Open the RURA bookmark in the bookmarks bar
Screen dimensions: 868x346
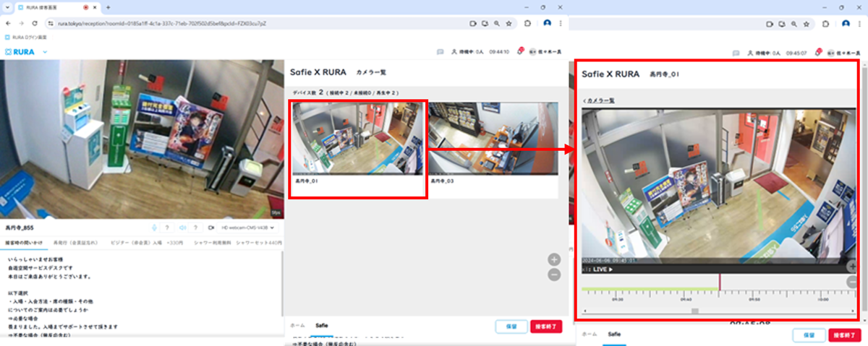(x=27, y=36)
